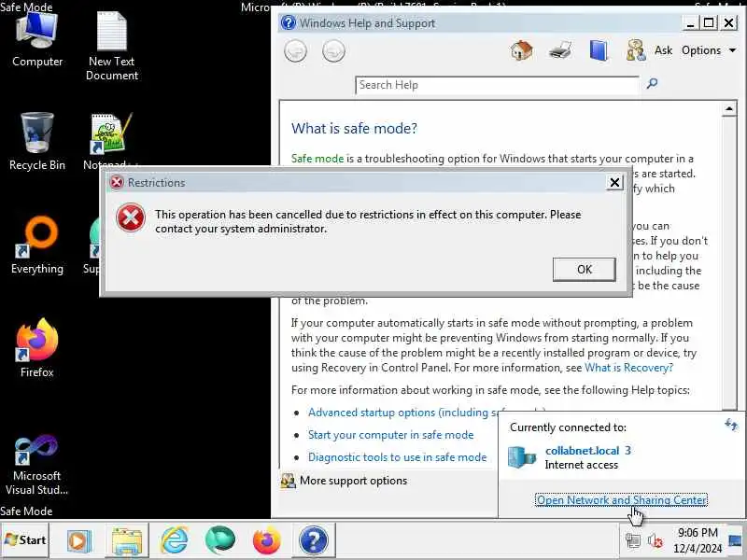
Task: Maximize the Windows Help and Support window
Action: (709, 22)
